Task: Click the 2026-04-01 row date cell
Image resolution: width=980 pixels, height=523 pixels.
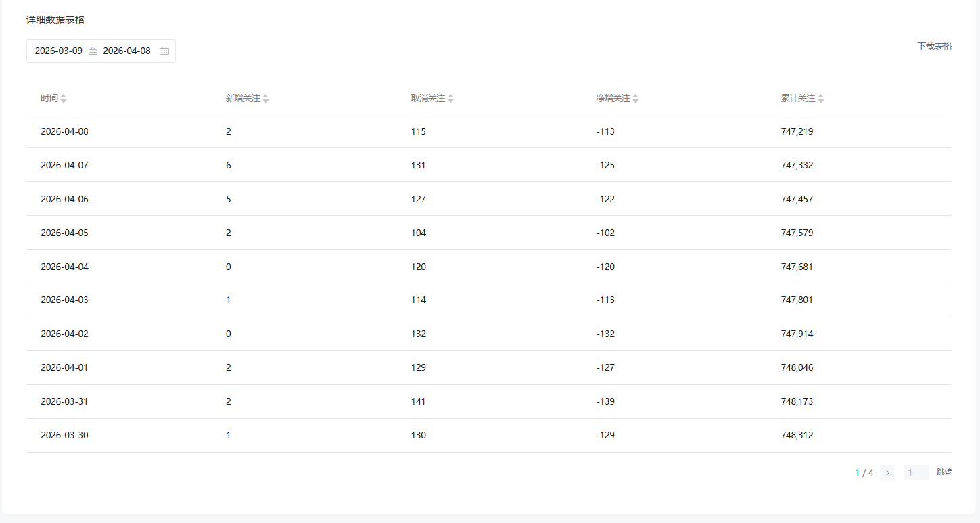Action: pyautogui.click(x=64, y=367)
